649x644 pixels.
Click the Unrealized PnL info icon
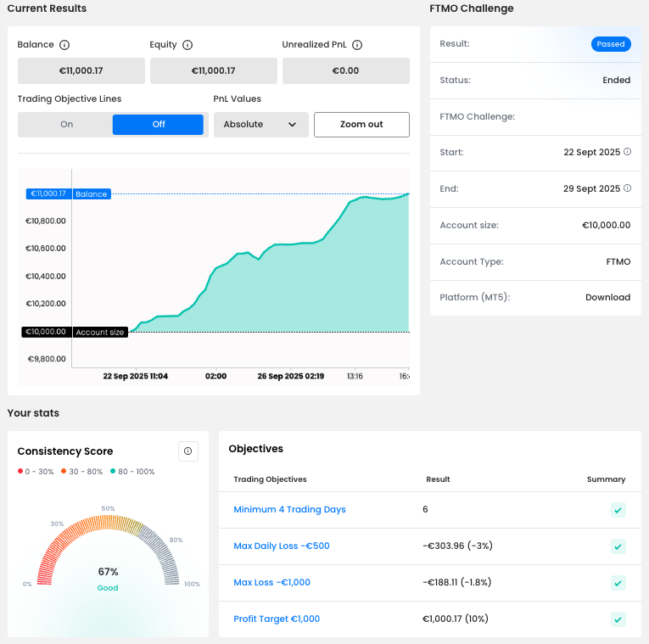tap(357, 45)
